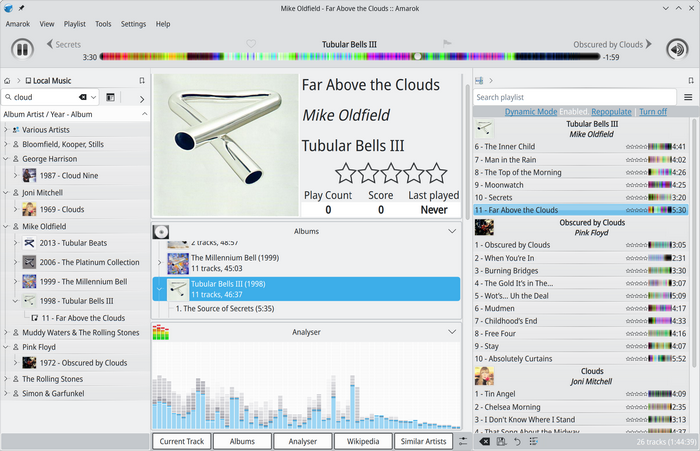Screen dimensions: 700x451
Task: Turn off dynamic mode link
Action: click(x=653, y=112)
